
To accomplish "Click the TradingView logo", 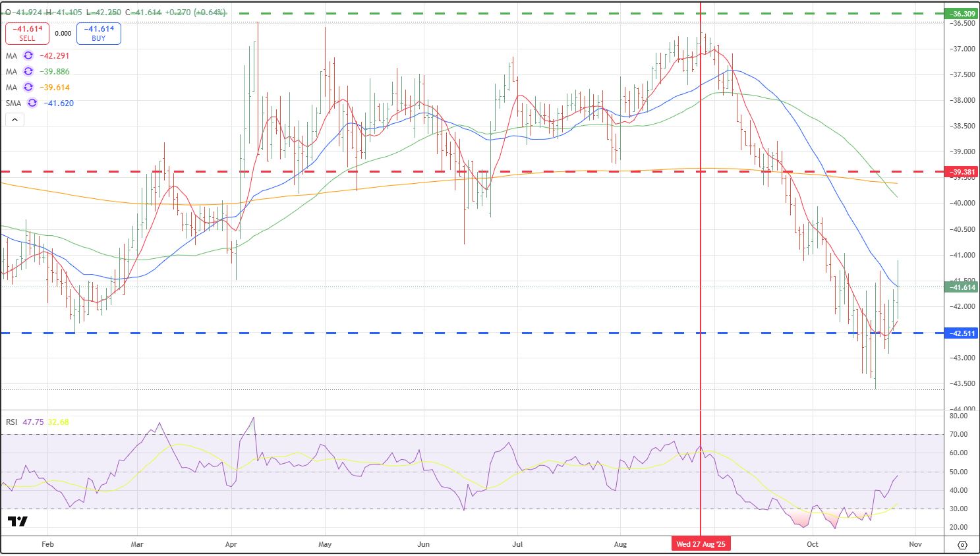I will click(x=18, y=522).
